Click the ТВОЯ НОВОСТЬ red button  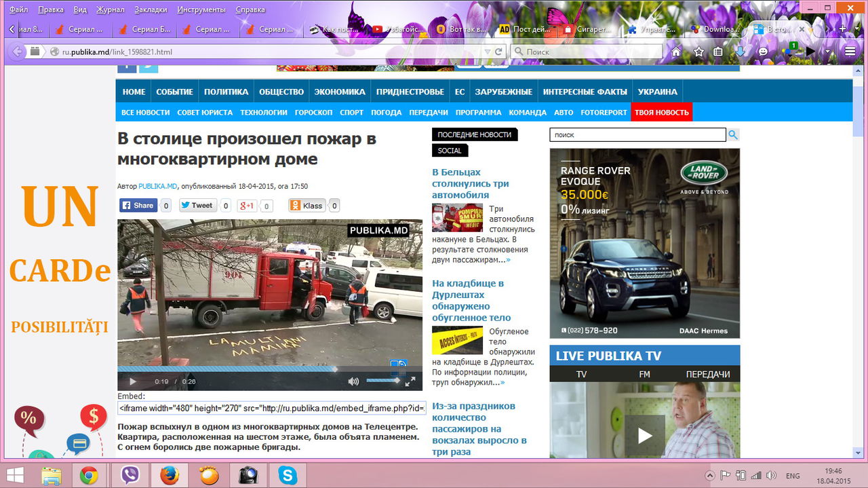pos(662,113)
